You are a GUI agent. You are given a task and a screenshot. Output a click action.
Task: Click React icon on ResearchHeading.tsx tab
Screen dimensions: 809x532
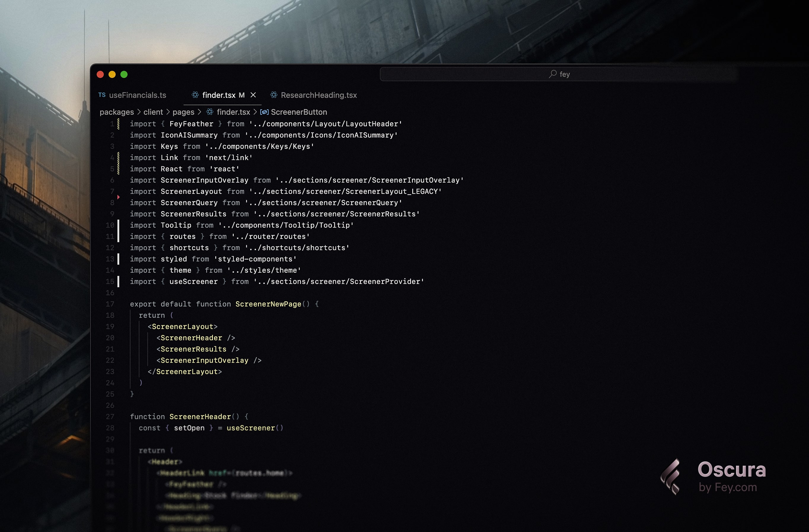tap(274, 95)
